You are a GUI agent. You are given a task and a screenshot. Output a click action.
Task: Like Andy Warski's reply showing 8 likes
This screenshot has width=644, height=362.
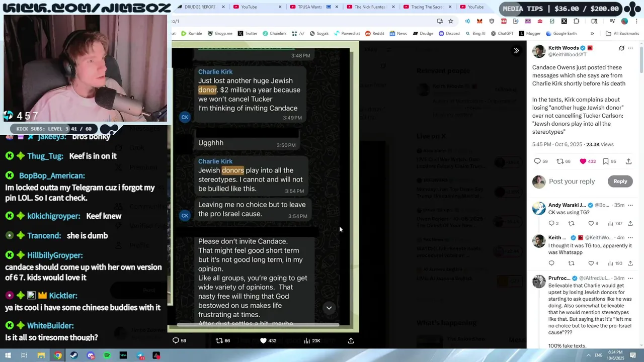591,223
